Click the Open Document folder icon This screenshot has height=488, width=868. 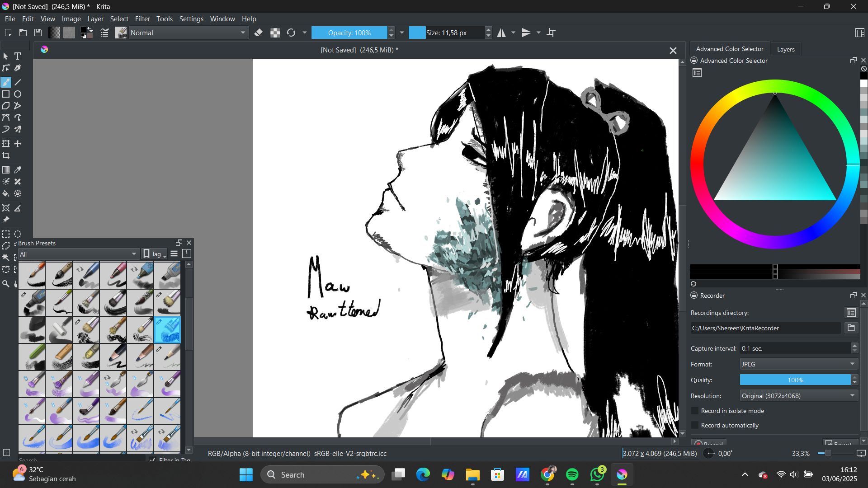[x=23, y=33]
